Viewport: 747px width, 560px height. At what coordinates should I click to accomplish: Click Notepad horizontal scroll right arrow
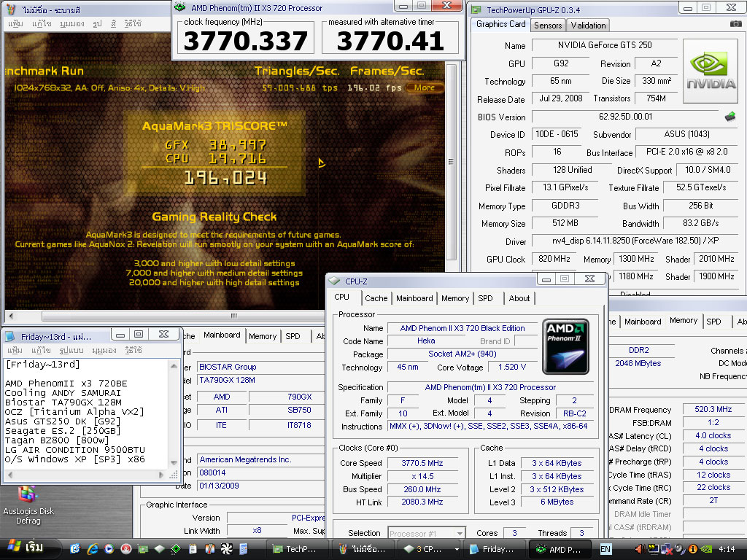click(x=161, y=475)
